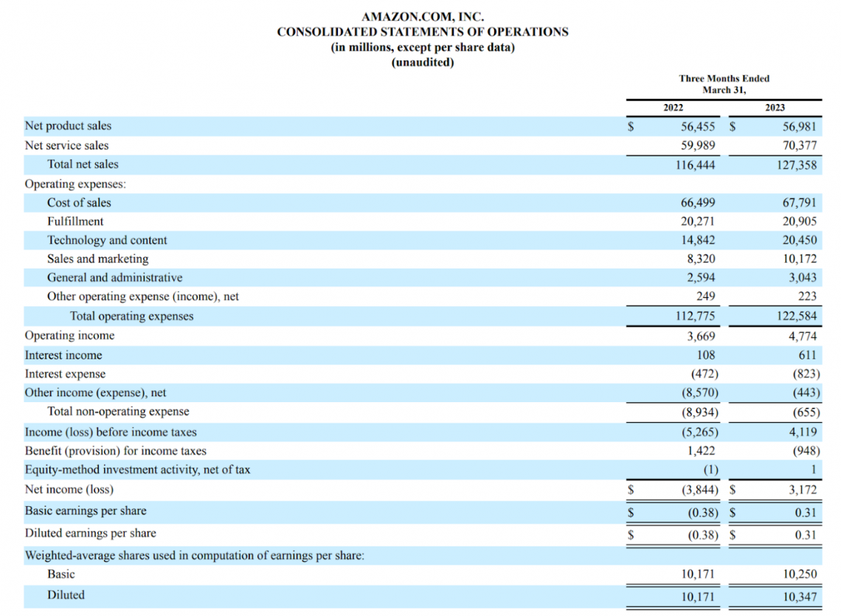Select the "Weighted-average shares used in computation" label
The image size is (841, 616).
[195, 556]
